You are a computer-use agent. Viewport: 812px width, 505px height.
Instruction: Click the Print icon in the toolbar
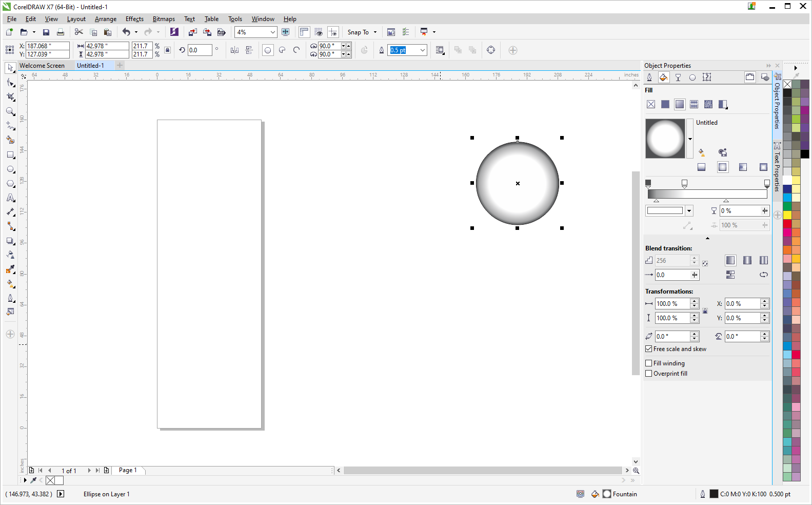coord(61,32)
